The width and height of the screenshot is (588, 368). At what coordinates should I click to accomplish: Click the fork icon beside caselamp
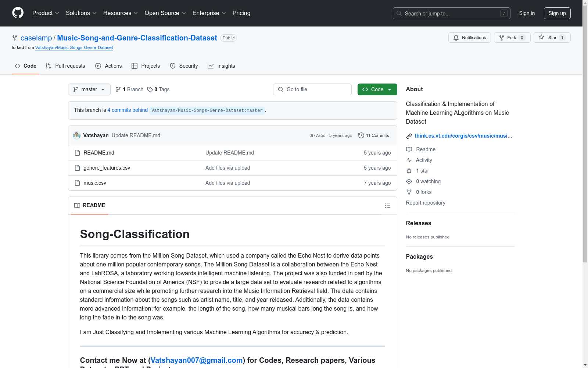pyautogui.click(x=15, y=38)
